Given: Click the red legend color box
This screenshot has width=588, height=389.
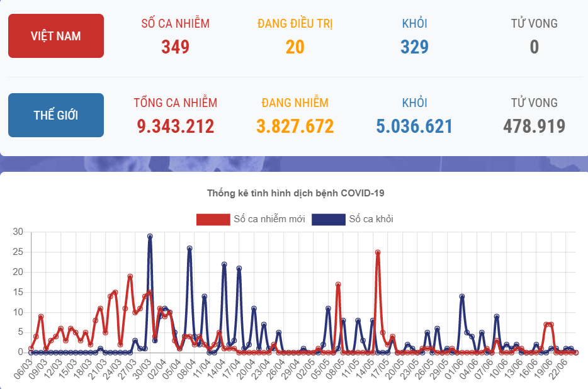Looking at the screenshot, I should 213,219.
